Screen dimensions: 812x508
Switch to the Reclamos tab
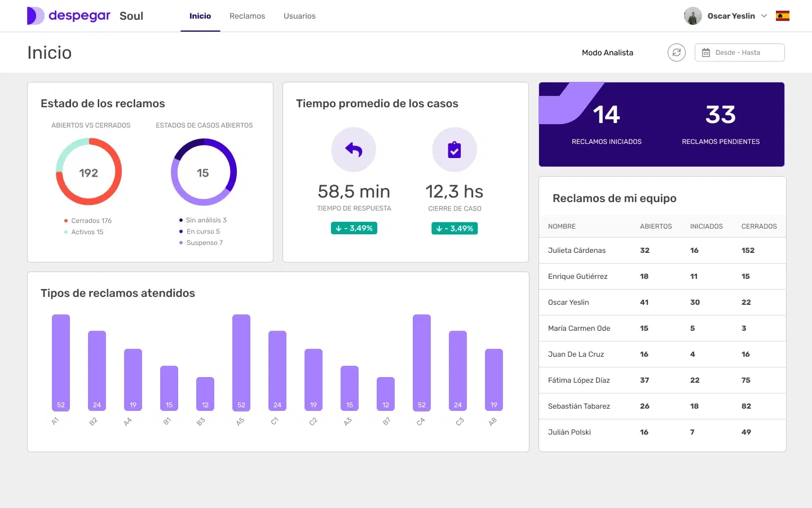point(247,16)
